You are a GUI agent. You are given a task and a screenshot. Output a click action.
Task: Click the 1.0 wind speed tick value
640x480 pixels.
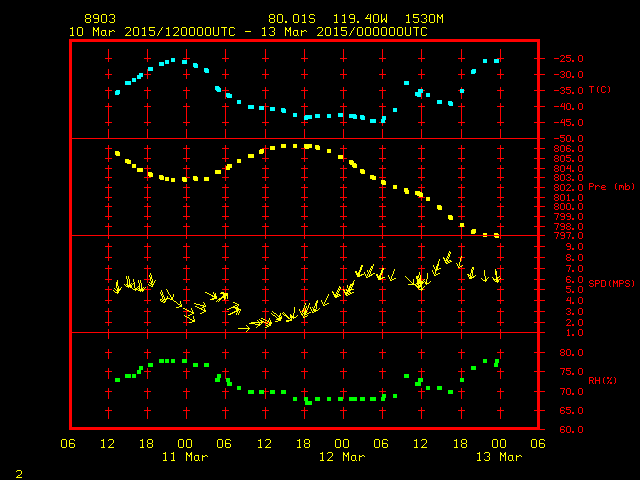point(574,333)
